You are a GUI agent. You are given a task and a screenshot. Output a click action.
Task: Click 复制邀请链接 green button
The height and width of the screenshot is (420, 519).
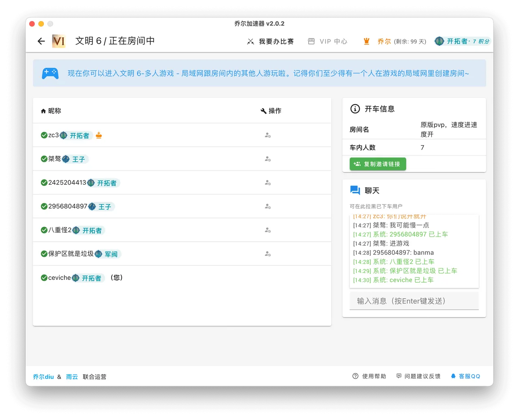[378, 164]
